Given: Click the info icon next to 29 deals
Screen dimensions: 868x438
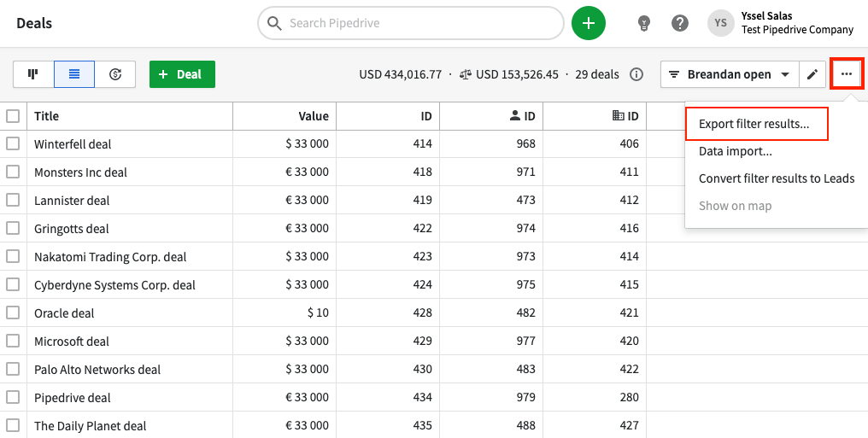Looking at the screenshot, I should (636, 74).
